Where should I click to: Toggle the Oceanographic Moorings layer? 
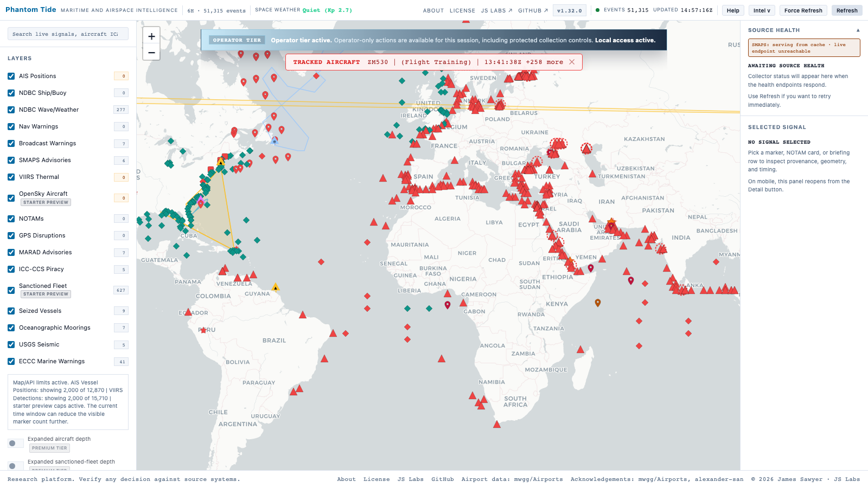tap(11, 328)
